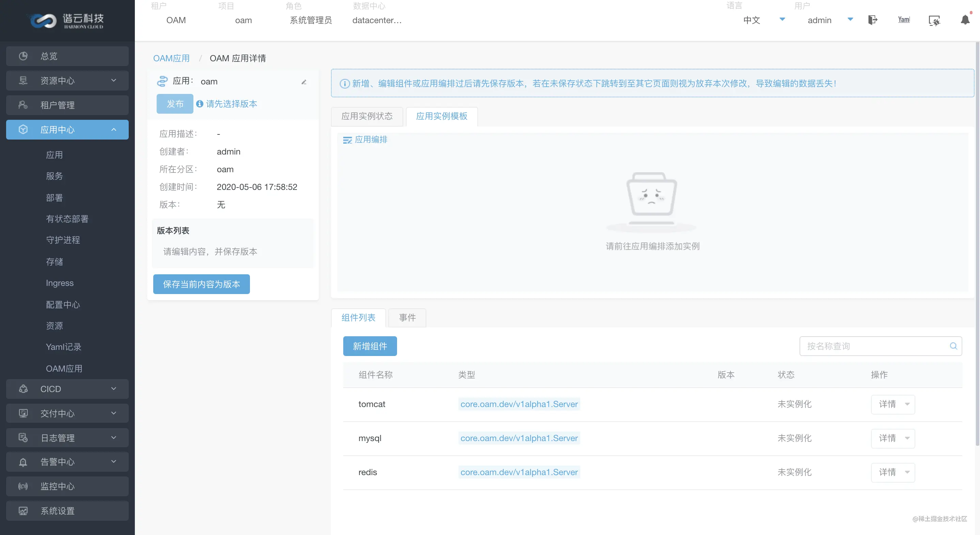Image resolution: width=980 pixels, height=535 pixels.
Task: Click the 交付中心 icon
Action: [x=23, y=413]
